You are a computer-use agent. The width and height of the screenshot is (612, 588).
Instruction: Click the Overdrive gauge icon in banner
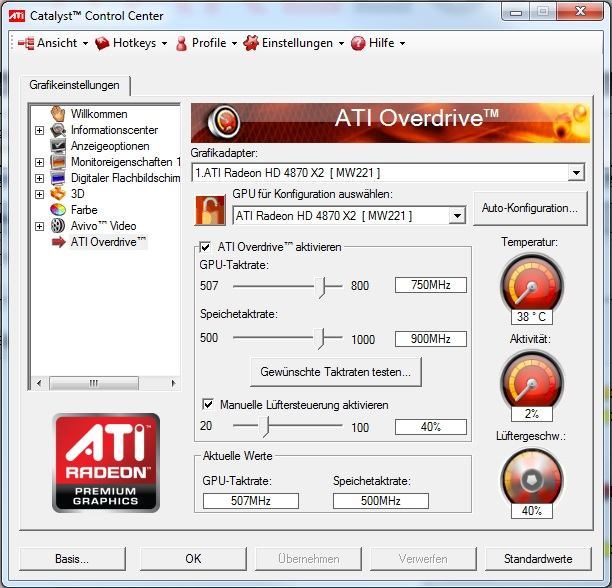click(224, 122)
